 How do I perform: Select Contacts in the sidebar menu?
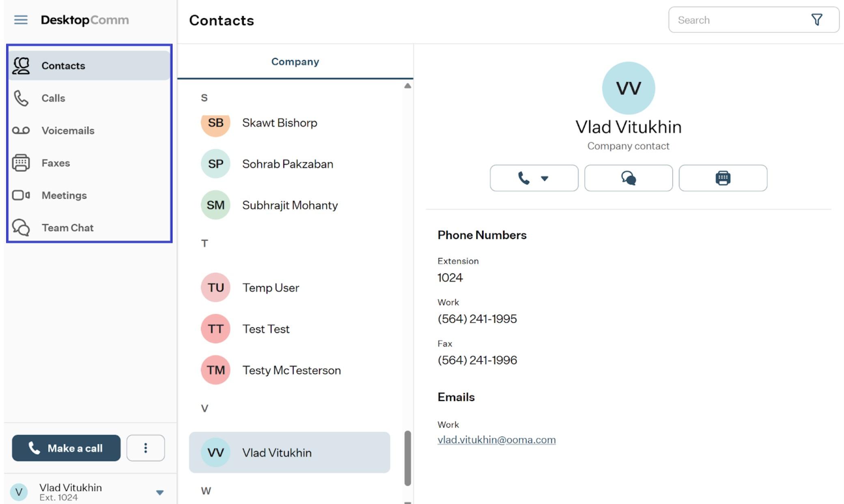(x=89, y=66)
